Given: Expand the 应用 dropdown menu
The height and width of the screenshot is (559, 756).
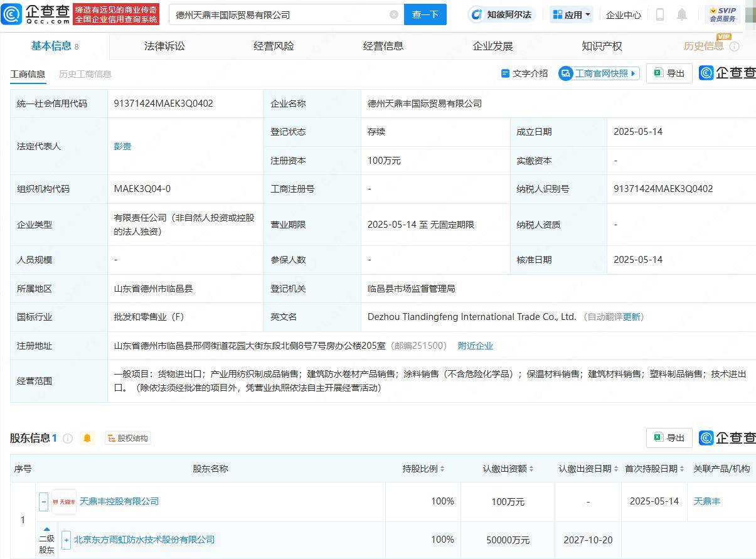Looking at the screenshot, I should [x=572, y=14].
